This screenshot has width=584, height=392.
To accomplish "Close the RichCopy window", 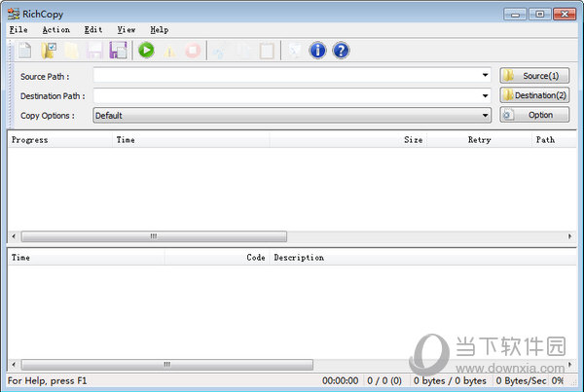I will [565, 15].
